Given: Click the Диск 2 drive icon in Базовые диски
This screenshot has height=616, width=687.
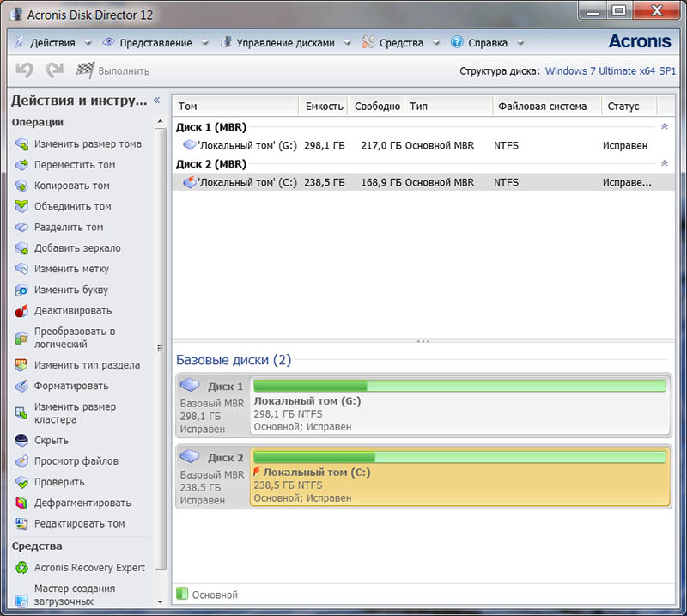Looking at the screenshot, I should click(190, 456).
